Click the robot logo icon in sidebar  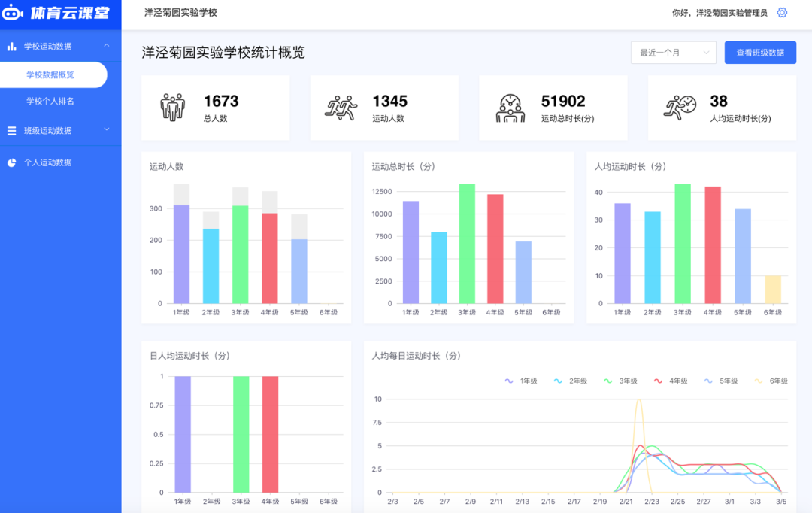(x=14, y=14)
